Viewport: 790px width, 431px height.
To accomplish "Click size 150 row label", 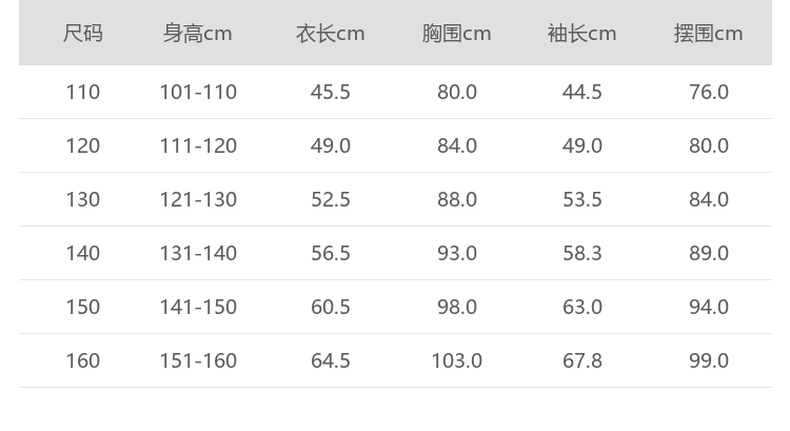I will (x=83, y=307).
